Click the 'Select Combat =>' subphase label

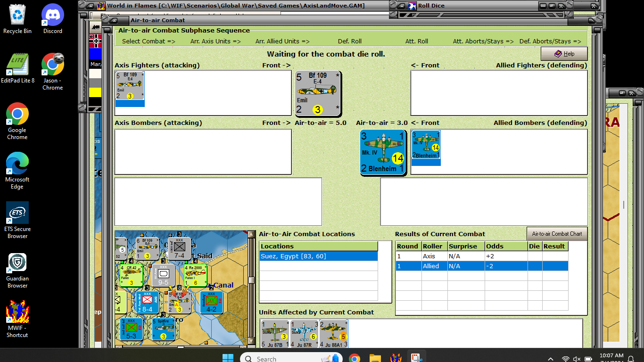pyautogui.click(x=149, y=41)
